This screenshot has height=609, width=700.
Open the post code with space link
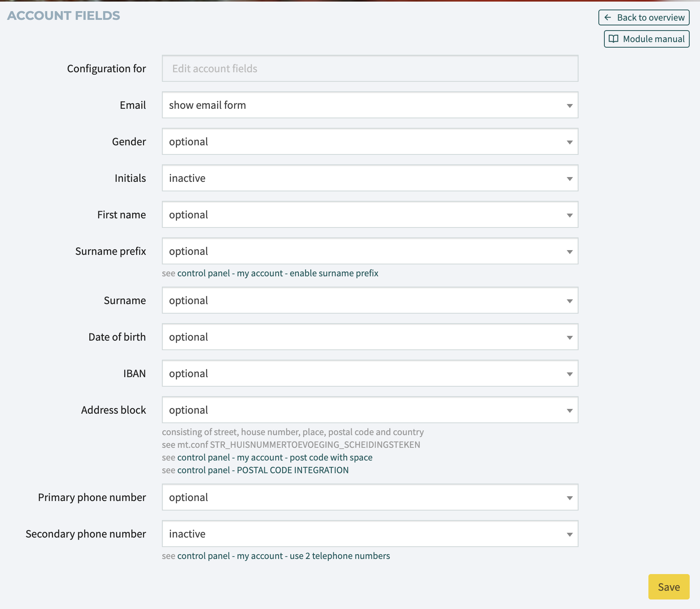click(275, 457)
